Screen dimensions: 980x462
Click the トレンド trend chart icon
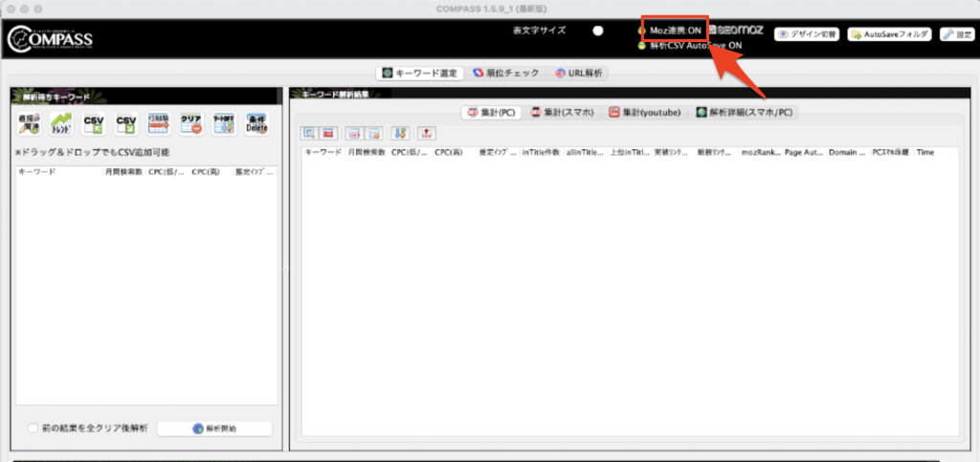pyautogui.click(x=61, y=123)
